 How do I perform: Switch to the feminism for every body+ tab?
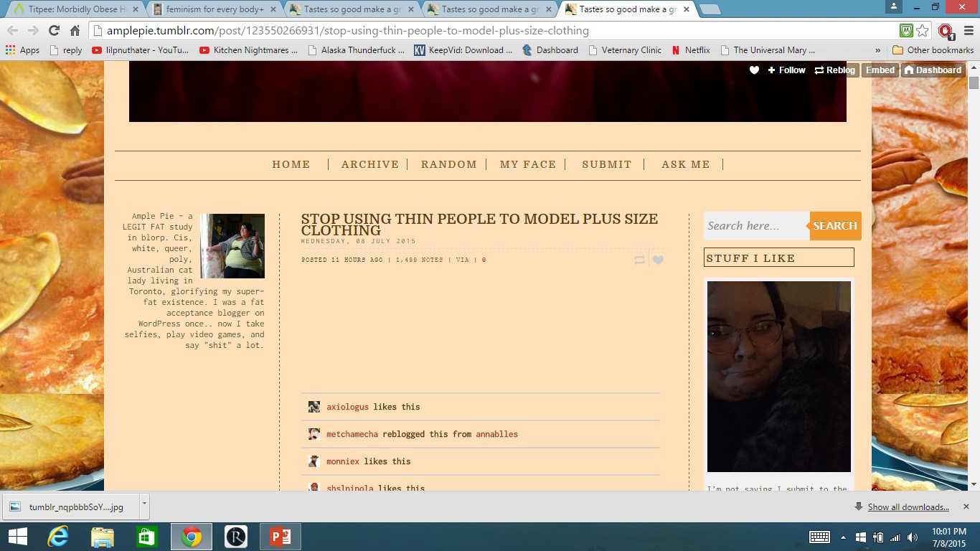click(x=214, y=9)
